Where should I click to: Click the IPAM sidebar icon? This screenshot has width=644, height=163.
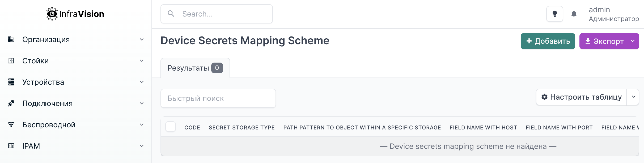[x=11, y=146]
